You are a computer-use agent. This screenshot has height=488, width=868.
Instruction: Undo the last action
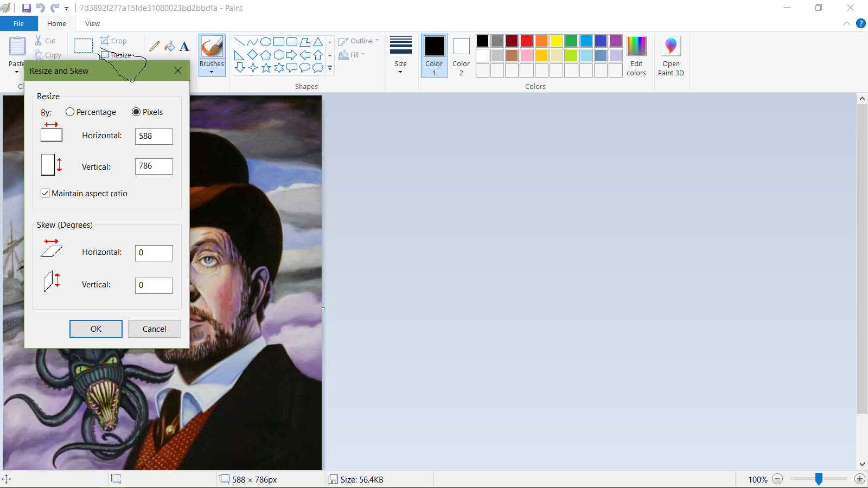[41, 8]
